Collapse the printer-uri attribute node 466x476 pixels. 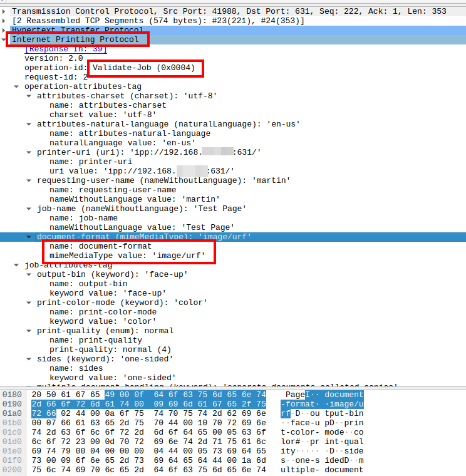point(29,152)
